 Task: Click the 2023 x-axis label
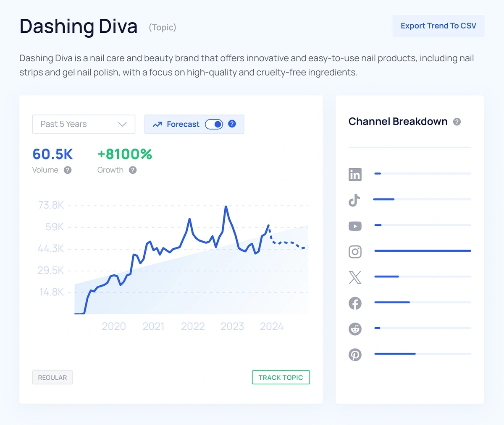[232, 326]
